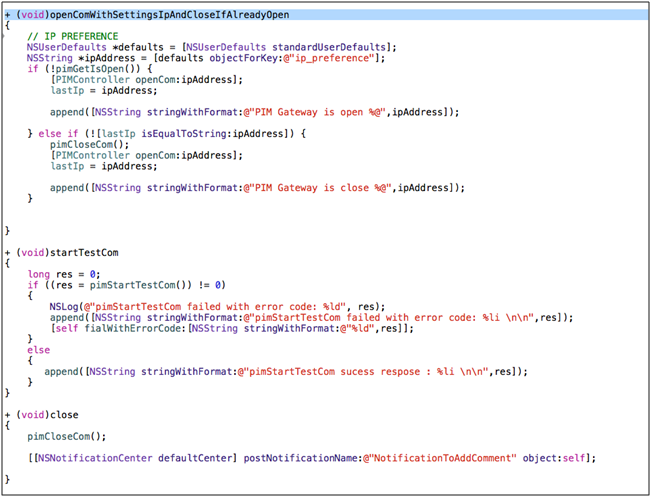Click the '+ (void)close' method declaration

(42, 415)
